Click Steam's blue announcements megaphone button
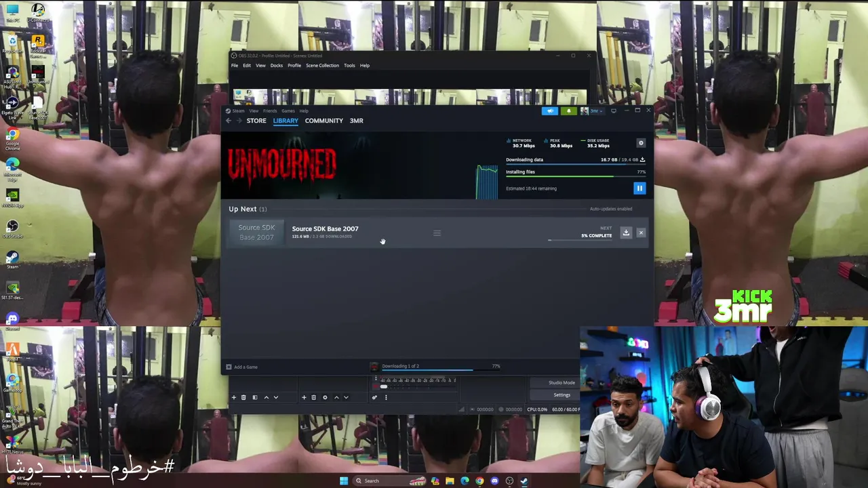Viewport: 868px width, 488px height. (x=550, y=111)
